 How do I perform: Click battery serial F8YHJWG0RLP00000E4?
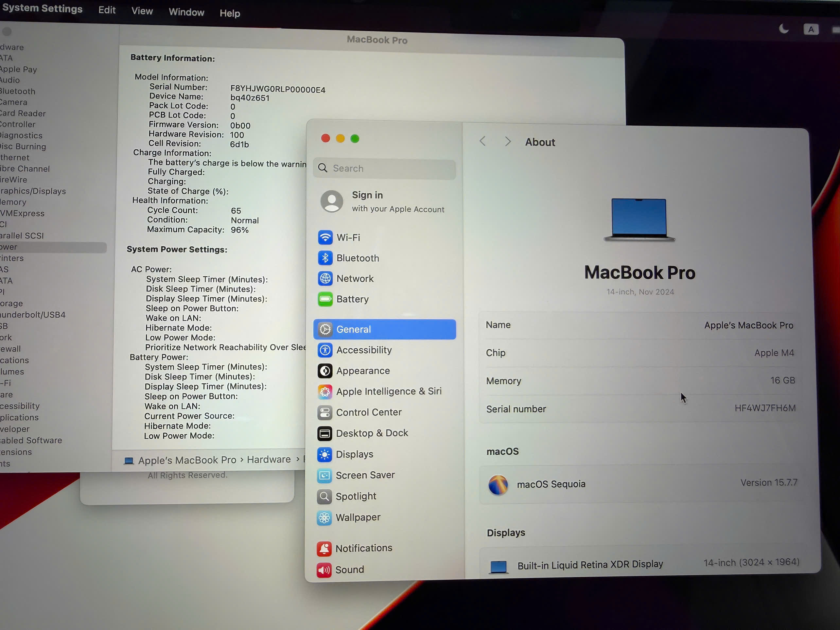(278, 90)
